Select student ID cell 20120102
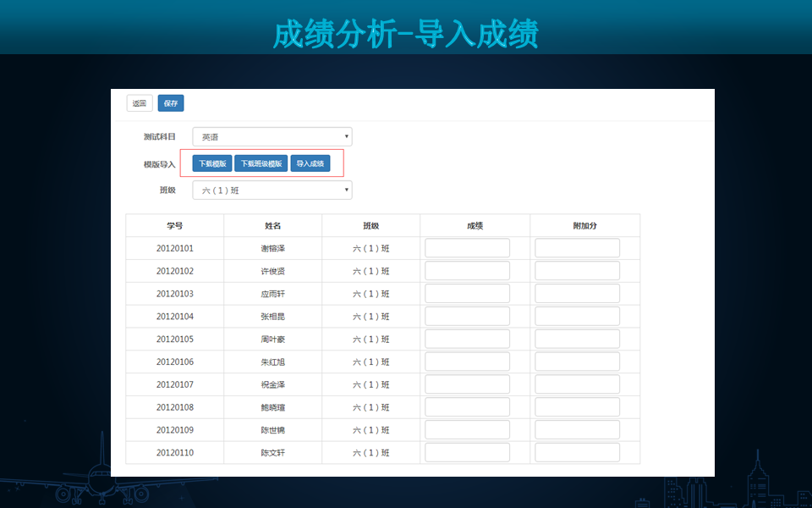Screen dimensions: 812x508 point(174,271)
